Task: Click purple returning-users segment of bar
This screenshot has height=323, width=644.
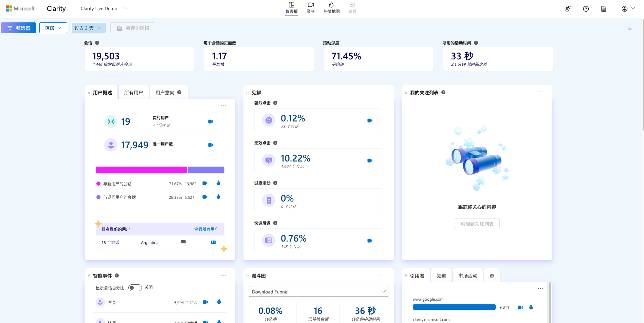Action: pos(206,170)
